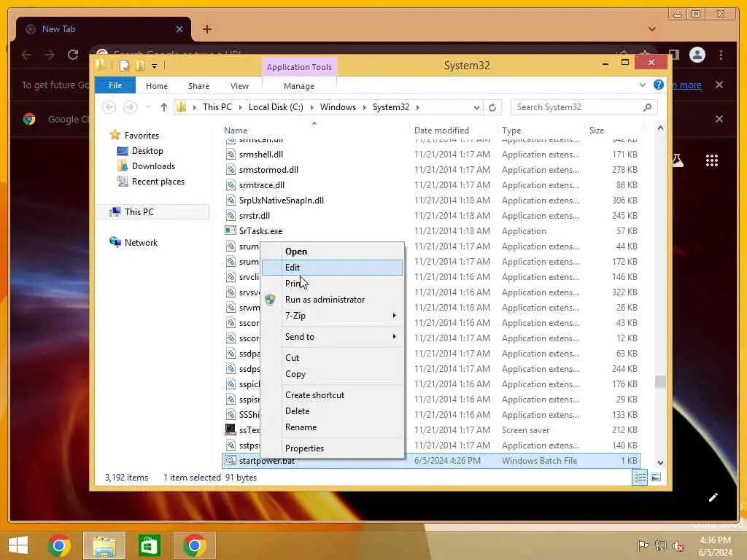Click the file list scroll down arrow

pyautogui.click(x=660, y=462)
